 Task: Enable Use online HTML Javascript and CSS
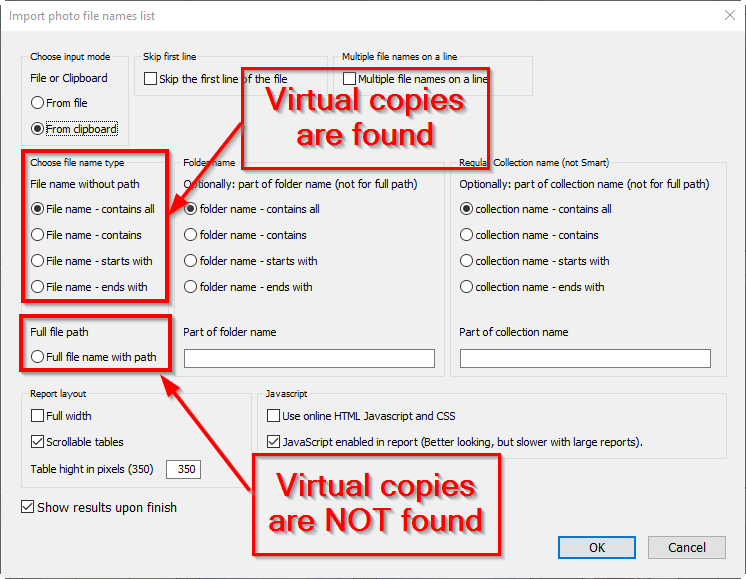(274, 416)
